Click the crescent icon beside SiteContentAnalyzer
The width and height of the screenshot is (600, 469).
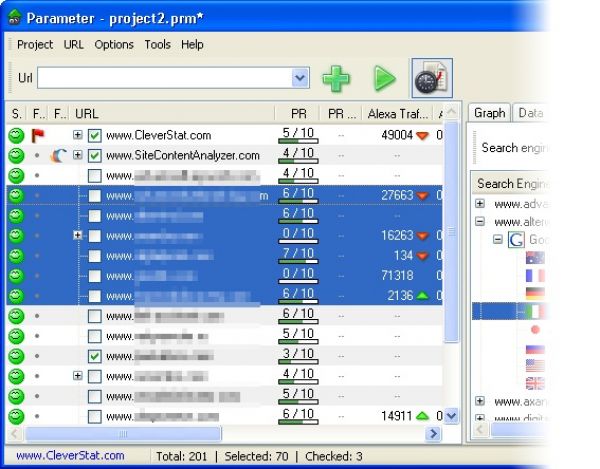[x=59, y=155]
